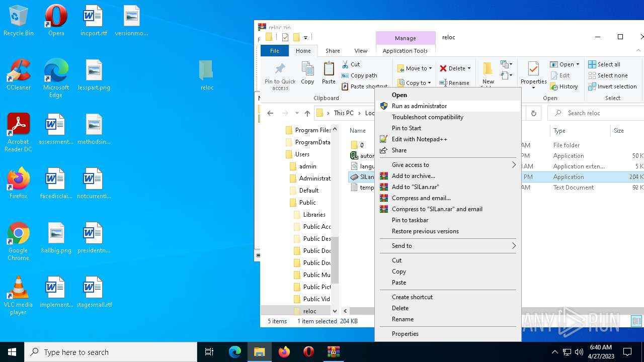644x362 pixels.
Task: Click Select all in ribbon
Action: 604,64
